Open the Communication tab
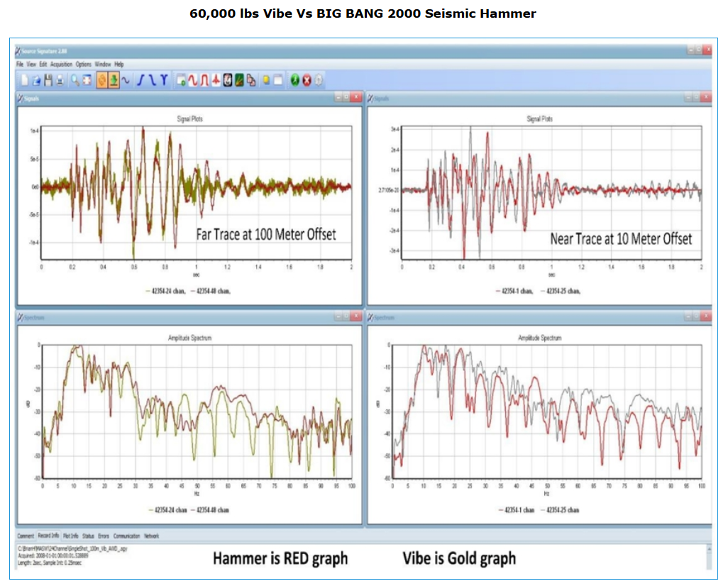 126,536
